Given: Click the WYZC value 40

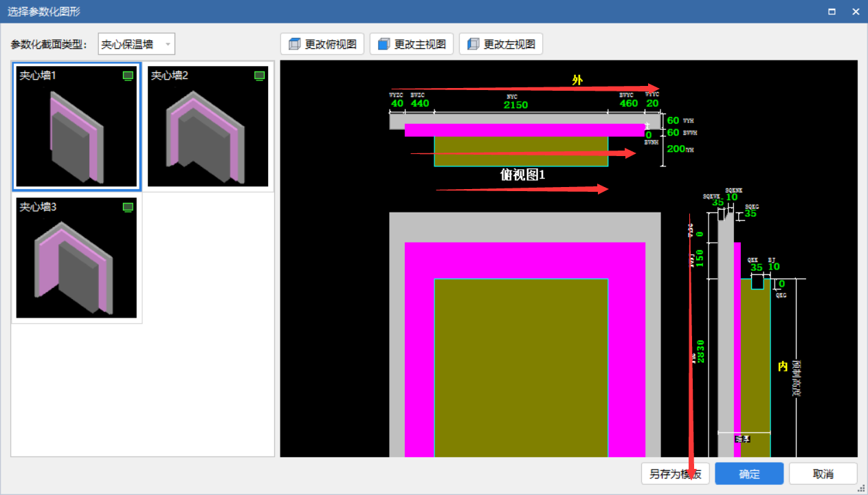Looking at the screenshot, I should (397, 104).
